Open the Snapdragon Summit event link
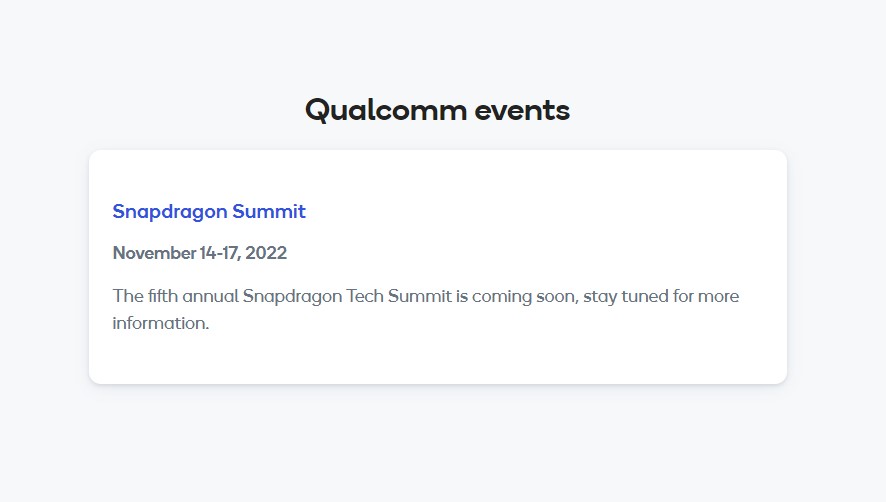 (x=209, y=211)
